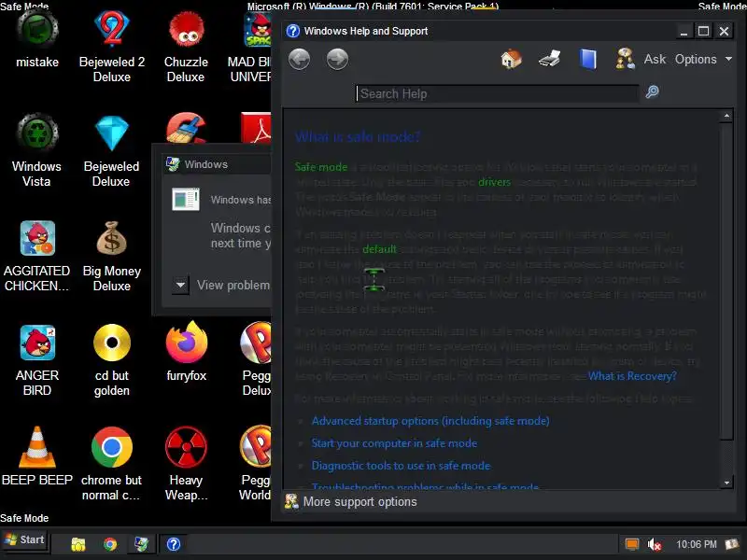The image size is (747, 560).
Task: Open the 'mistake' desktop icon
Action: pos(37,37)
